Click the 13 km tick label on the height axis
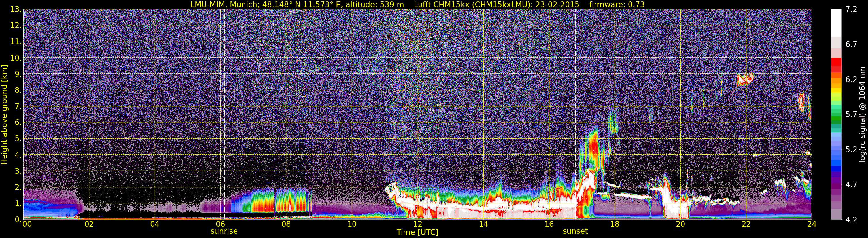Viewport: 868px width, 238px height. [16, 10]
